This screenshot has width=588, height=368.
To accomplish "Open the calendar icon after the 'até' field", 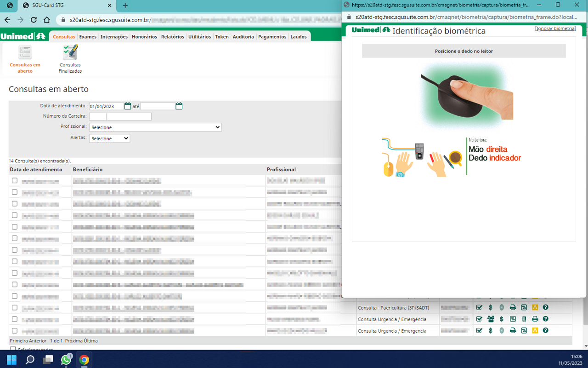I will [179, 106].
